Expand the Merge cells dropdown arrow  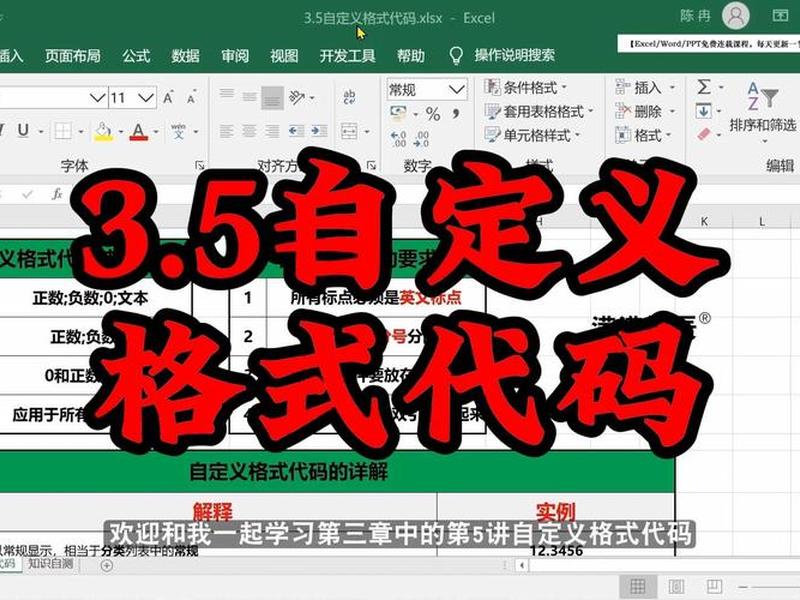(367, 132)
